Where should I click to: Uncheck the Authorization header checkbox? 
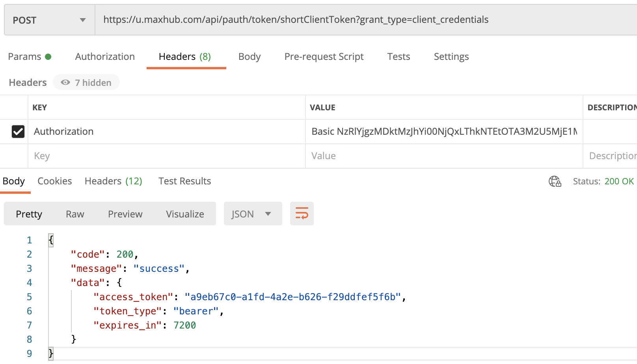point(18,132)
